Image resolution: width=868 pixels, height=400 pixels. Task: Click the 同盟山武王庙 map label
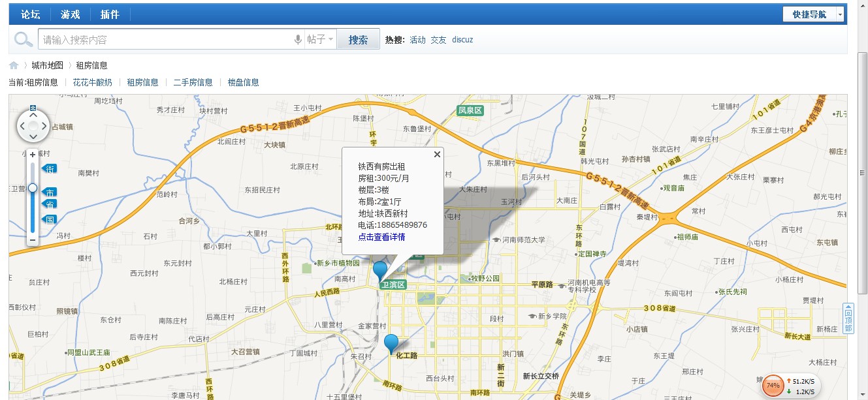[x=88, y=352]
